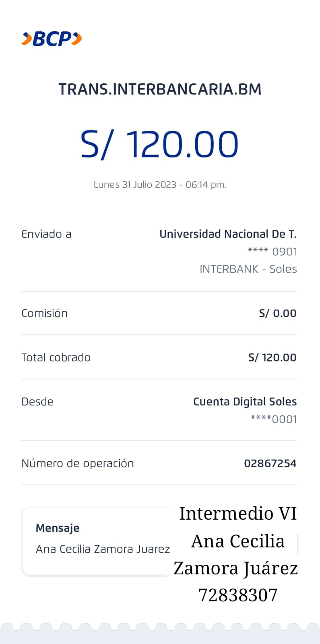Image resolution: width=320 pixels, height=644 pixels.
Task: Select the Total cobrado amount value
Action: coord(272,357)
